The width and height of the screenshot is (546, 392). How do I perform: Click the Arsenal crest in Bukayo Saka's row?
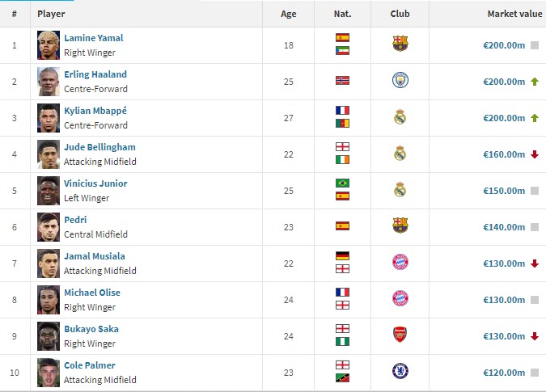pos(400,335)
